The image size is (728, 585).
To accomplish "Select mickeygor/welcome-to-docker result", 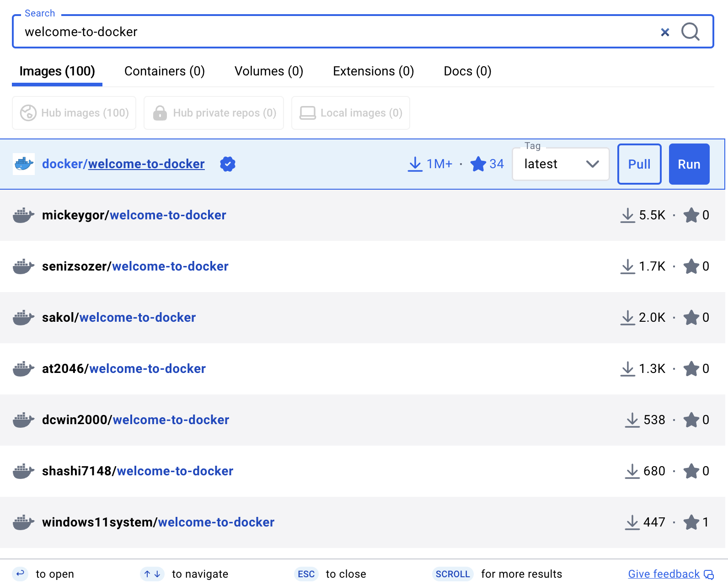I will click(x=363, y=215).
